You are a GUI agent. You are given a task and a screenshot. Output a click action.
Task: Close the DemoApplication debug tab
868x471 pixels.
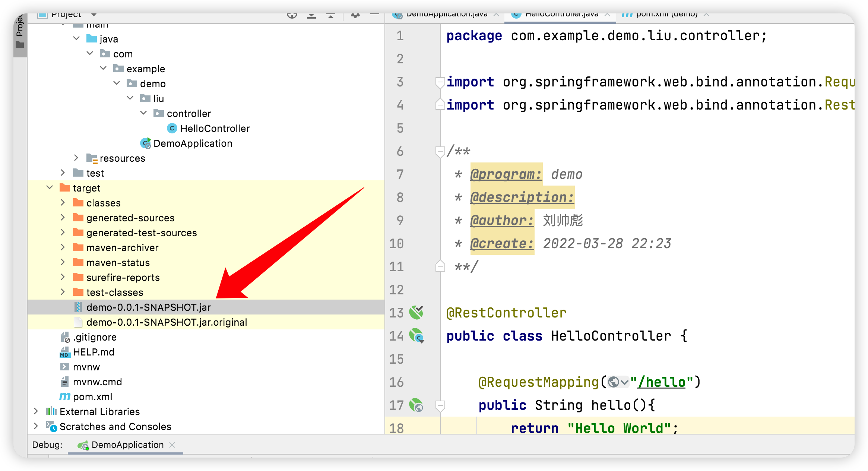click(172, 445)
